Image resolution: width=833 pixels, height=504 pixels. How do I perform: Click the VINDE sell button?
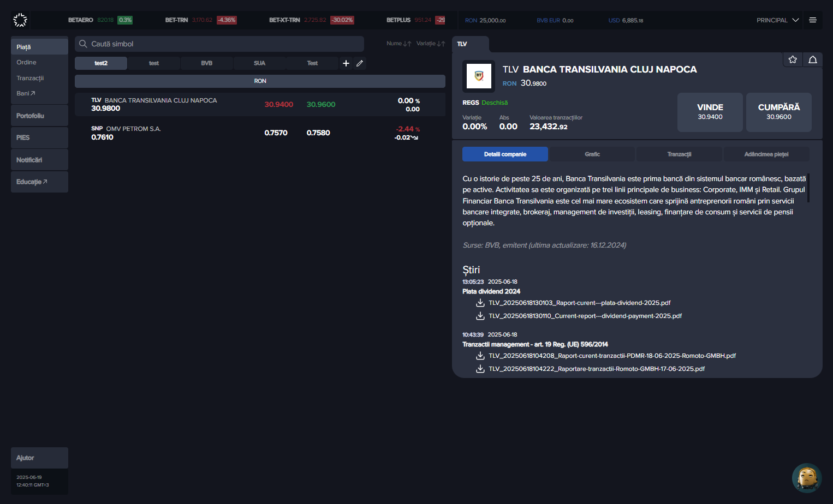click(710, 112)
